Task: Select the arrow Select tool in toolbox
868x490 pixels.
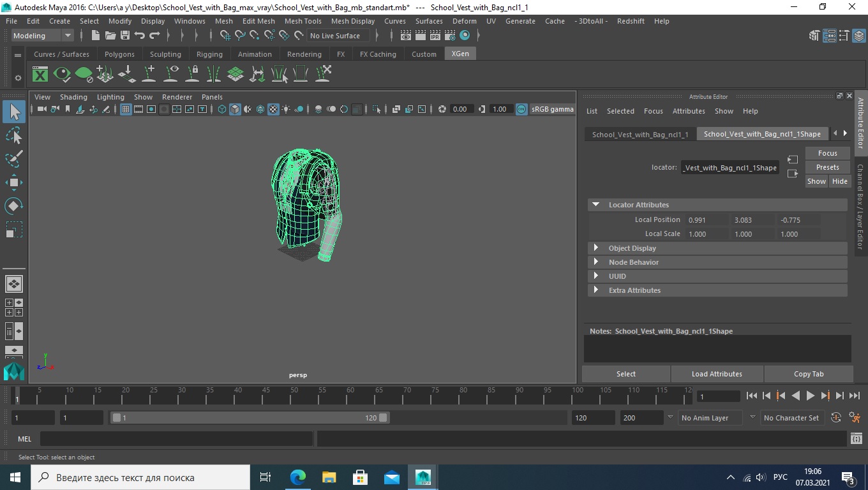Action: (14, 112)
